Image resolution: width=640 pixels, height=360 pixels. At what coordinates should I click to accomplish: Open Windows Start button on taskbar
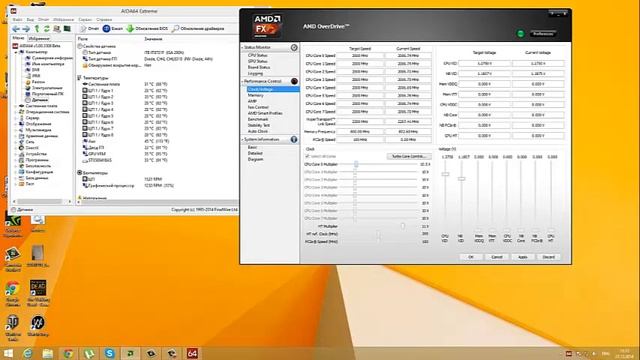pyautogui.click(x=8, y=353)
